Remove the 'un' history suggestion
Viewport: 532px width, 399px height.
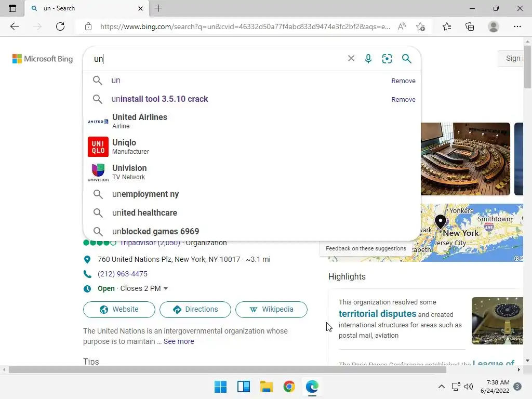pyautogui.click(x=403, y=81)
